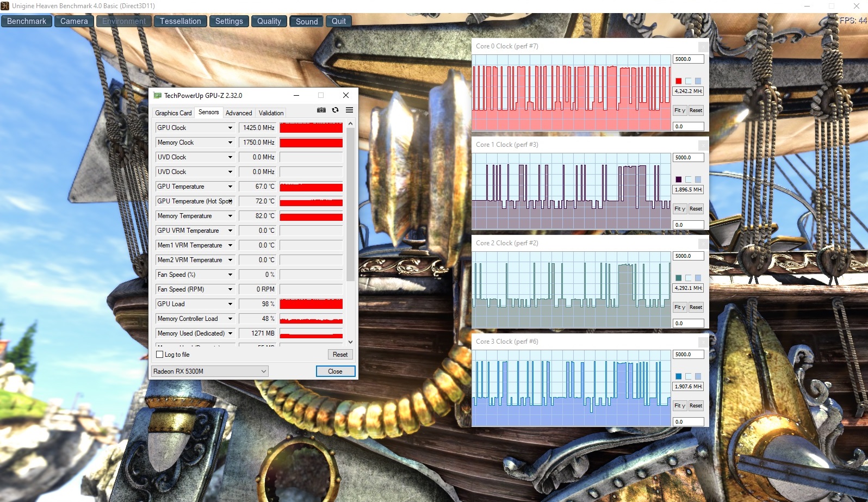The height and width of the screenshot is (502, 868).
Task: Open the Camera menu in Heaven
Action: 74,21
